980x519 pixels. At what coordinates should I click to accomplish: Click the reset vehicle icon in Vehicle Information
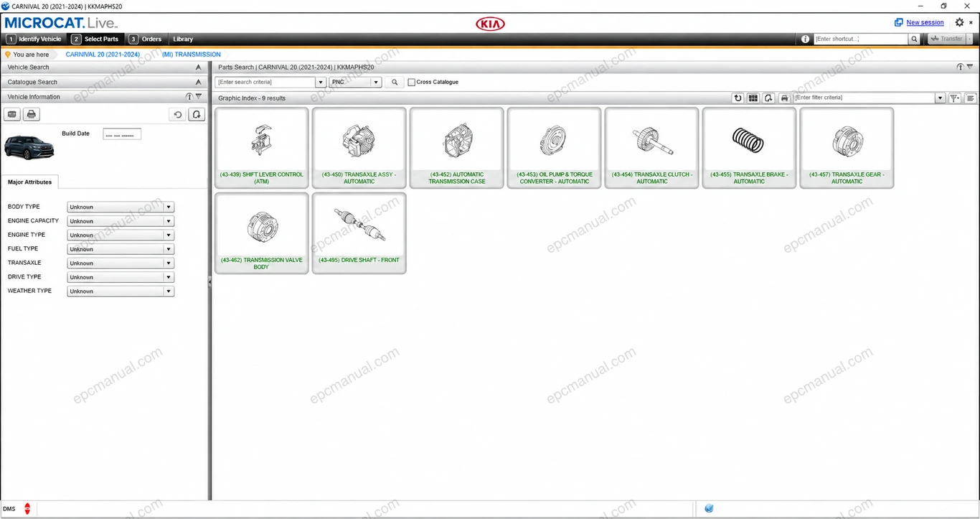[x=197, y=114]
